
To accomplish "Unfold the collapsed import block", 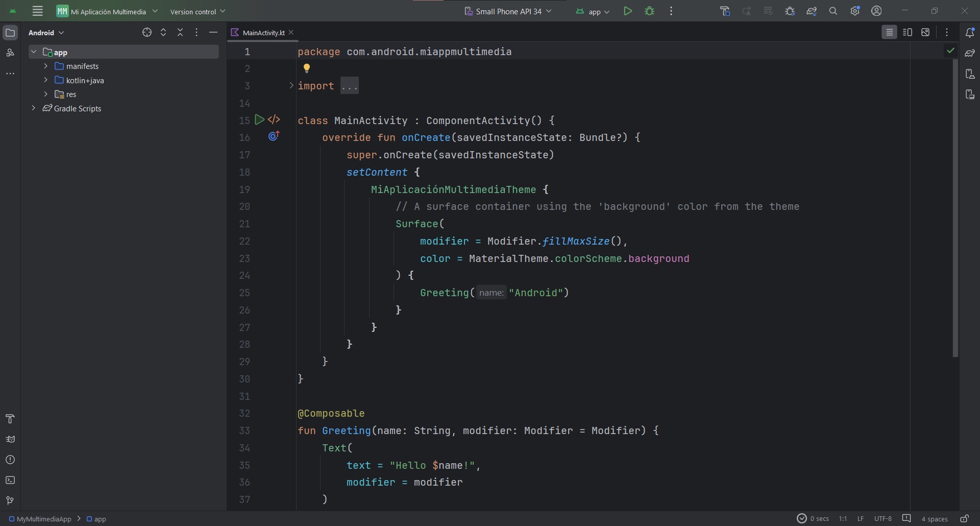I will 291,86.
